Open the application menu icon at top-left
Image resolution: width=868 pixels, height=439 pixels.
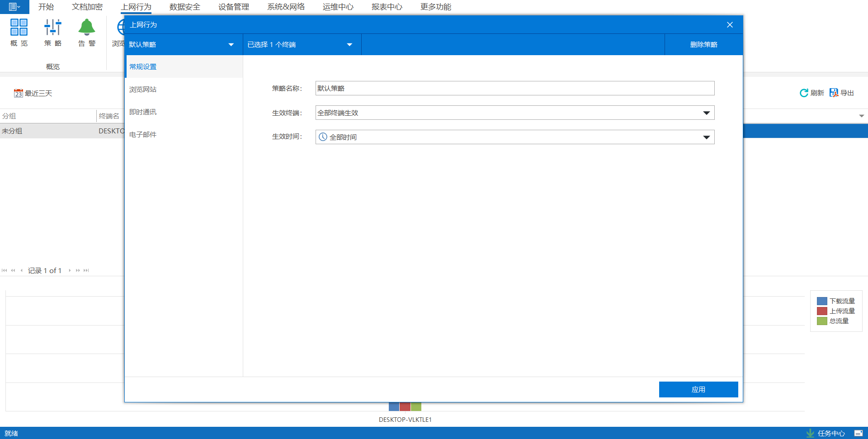pyautogui.click(x=14, y=7)
